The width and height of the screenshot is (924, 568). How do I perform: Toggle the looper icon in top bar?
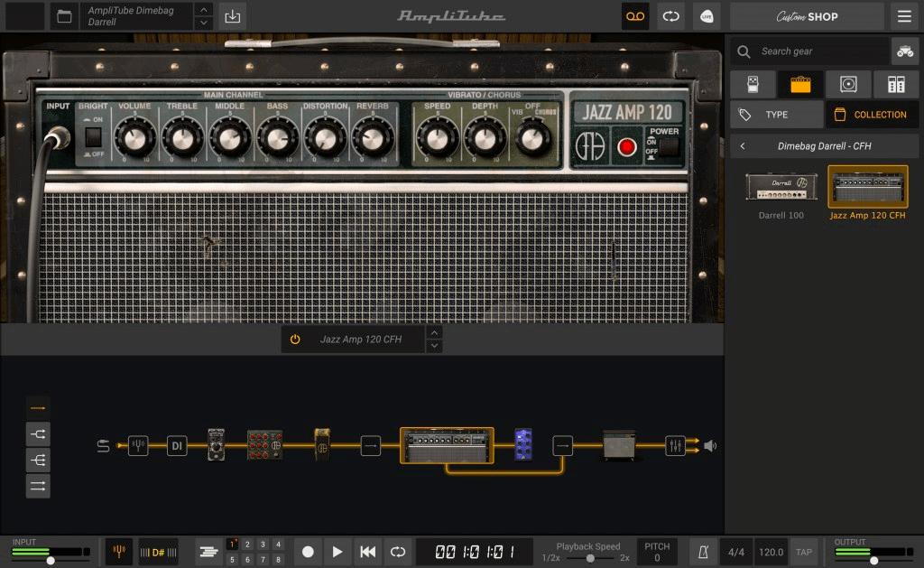(671, 16)
